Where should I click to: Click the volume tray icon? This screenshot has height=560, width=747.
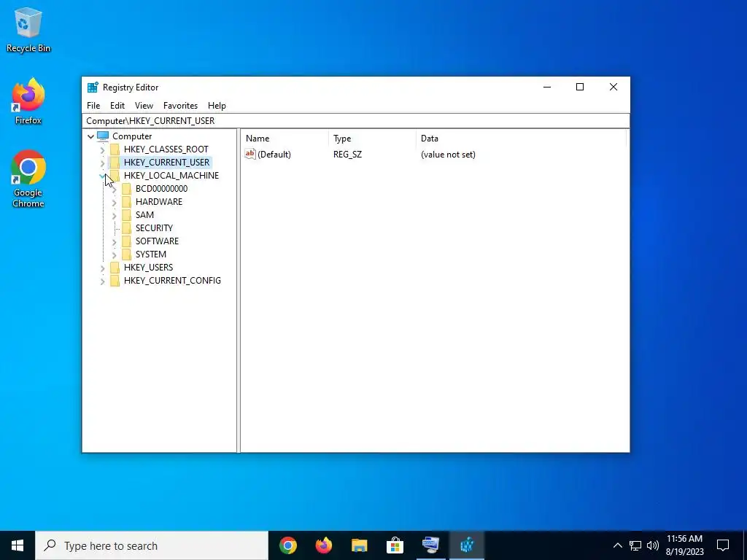[653, 545]
